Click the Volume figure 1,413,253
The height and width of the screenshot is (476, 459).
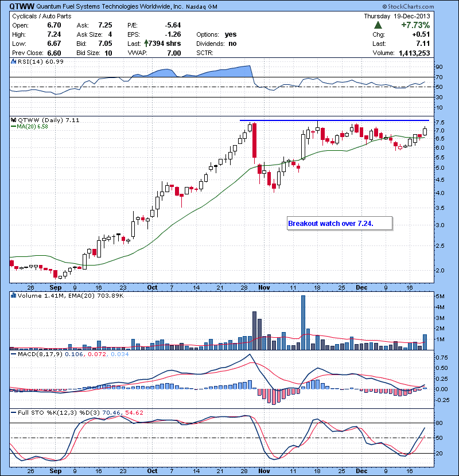click(x=414, y=53)
